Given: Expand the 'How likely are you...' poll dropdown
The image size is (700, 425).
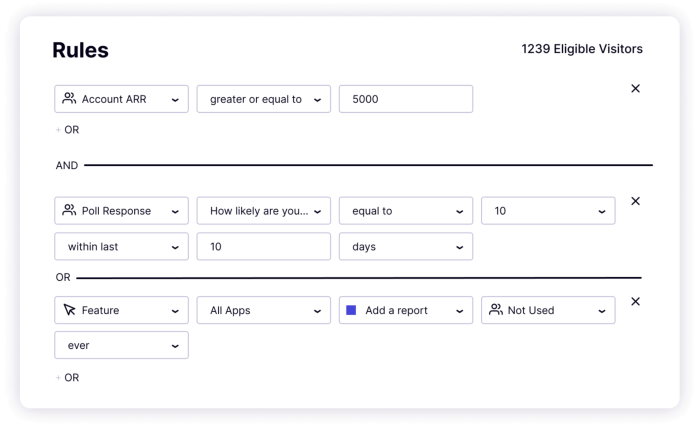Looking at the screenshot, I should [263, 211].
